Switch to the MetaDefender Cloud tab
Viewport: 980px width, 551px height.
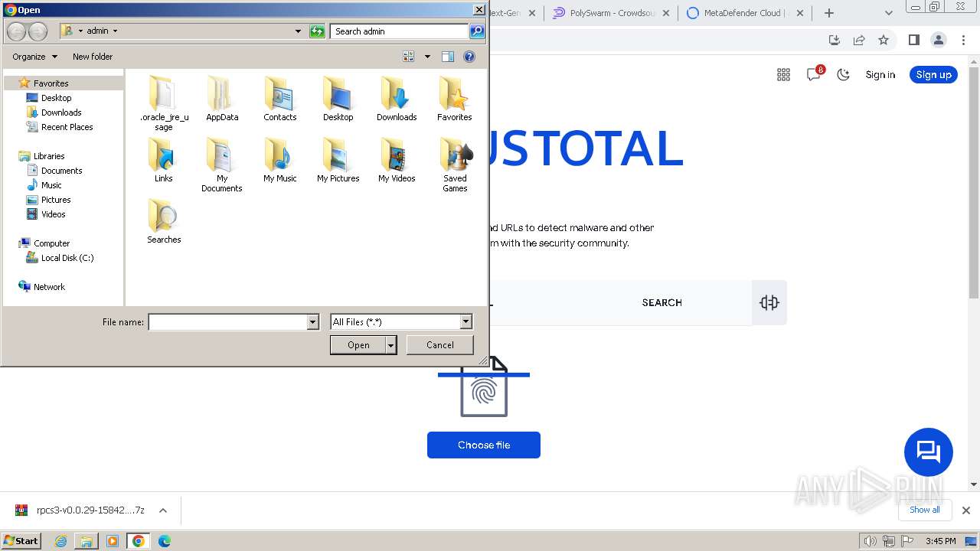coord(746,13)
